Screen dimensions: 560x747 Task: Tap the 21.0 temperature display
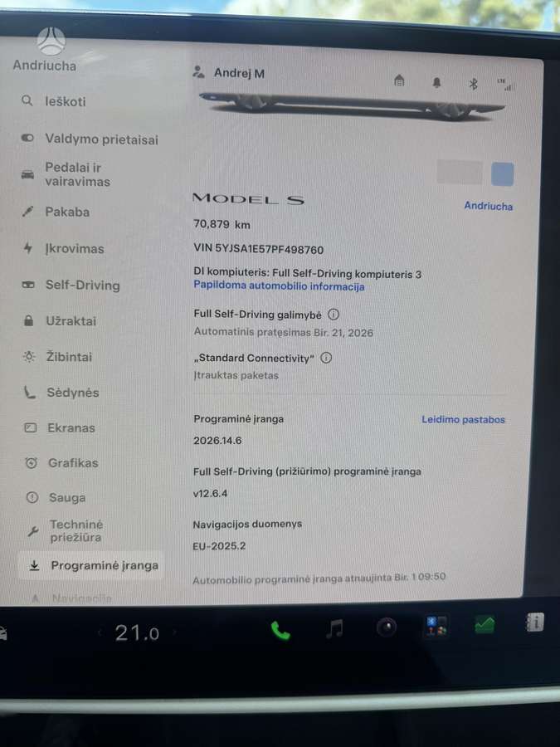[137, 632]
